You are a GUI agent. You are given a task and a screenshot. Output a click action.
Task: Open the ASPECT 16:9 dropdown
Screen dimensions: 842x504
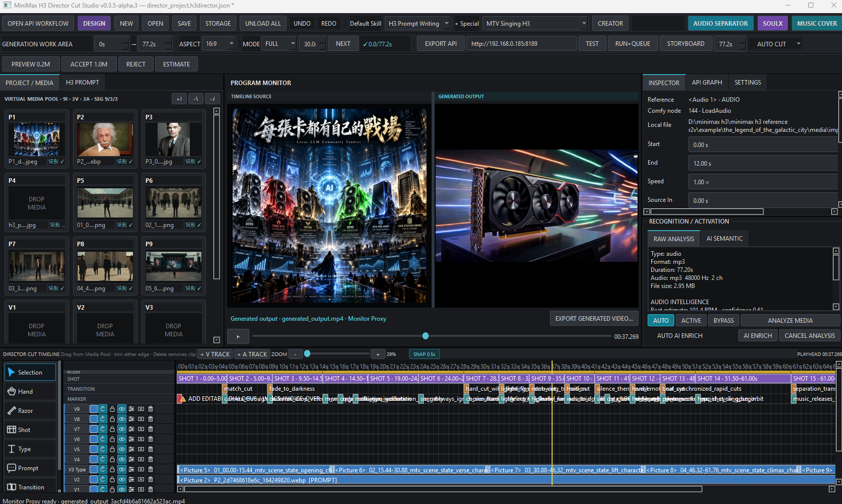(x=219, y=44)
